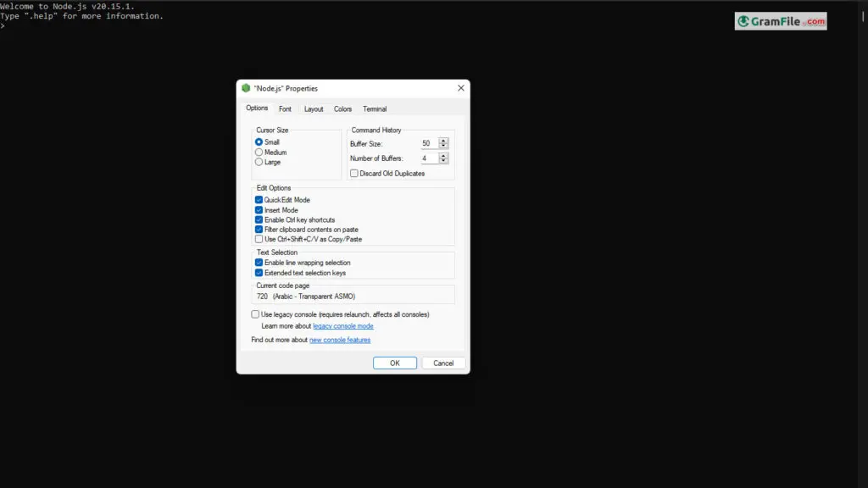868x488 pixels.
Task: Toggle Insert Mode checkbox
Action: tap(259, 210)
